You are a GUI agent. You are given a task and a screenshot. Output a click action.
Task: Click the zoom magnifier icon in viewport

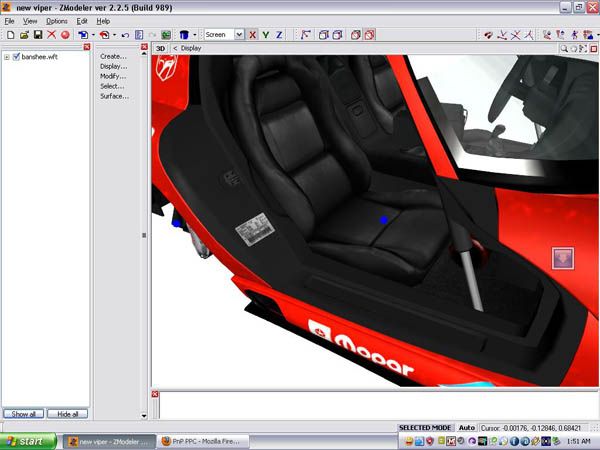564,48
